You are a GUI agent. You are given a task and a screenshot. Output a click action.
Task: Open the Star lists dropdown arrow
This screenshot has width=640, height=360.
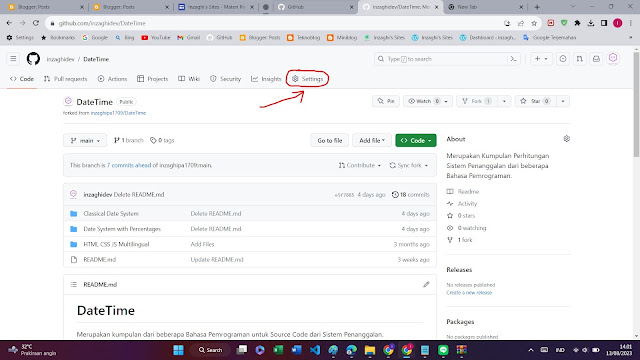pyautogui.click(x=563, y=101)
